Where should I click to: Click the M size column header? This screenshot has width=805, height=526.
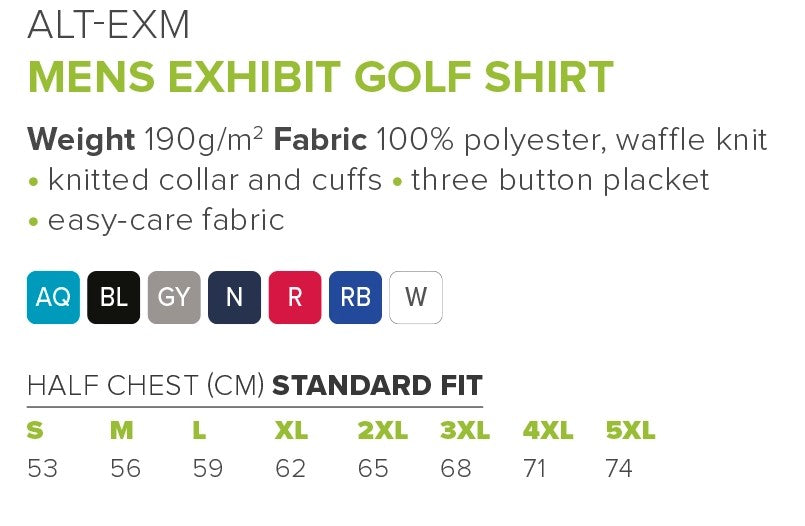pos(121,431)
